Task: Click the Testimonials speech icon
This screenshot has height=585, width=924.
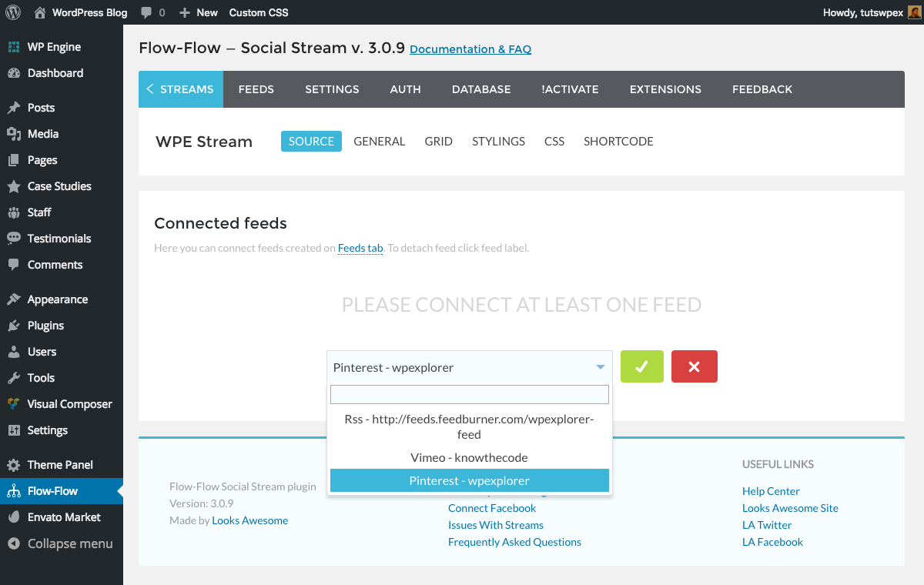Action: point(13,239)
